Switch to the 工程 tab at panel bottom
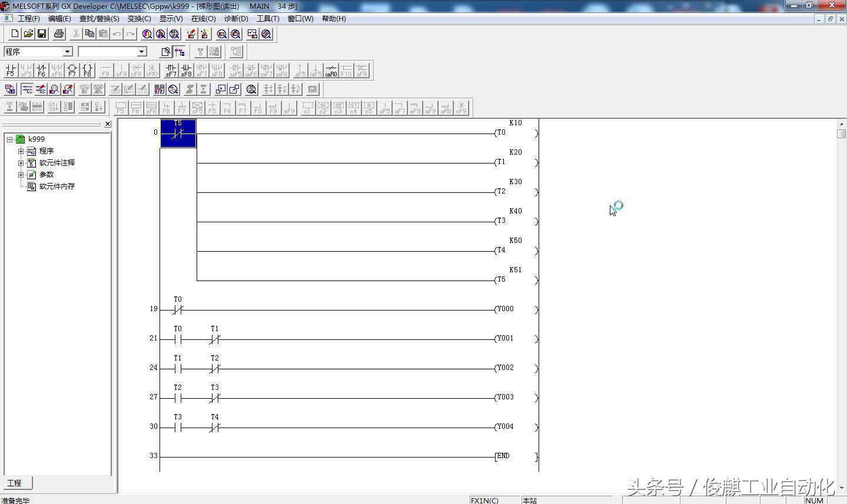The image size is (847, 504). pyautogui.click(x=15, y=483)
